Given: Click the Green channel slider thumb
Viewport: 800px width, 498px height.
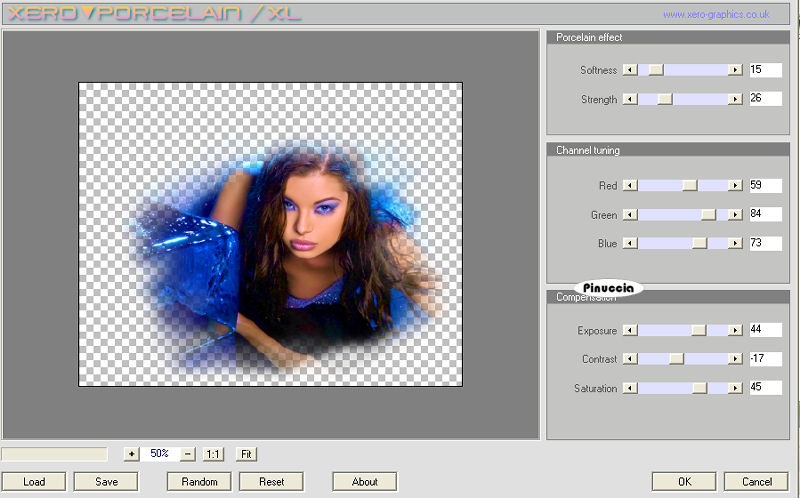Looking at the screenshot, I should point(709,215).
